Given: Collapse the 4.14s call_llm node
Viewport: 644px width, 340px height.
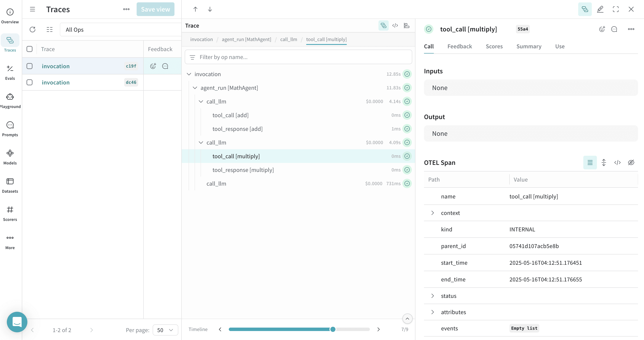Looking at the screenshot, I should 201,102.
